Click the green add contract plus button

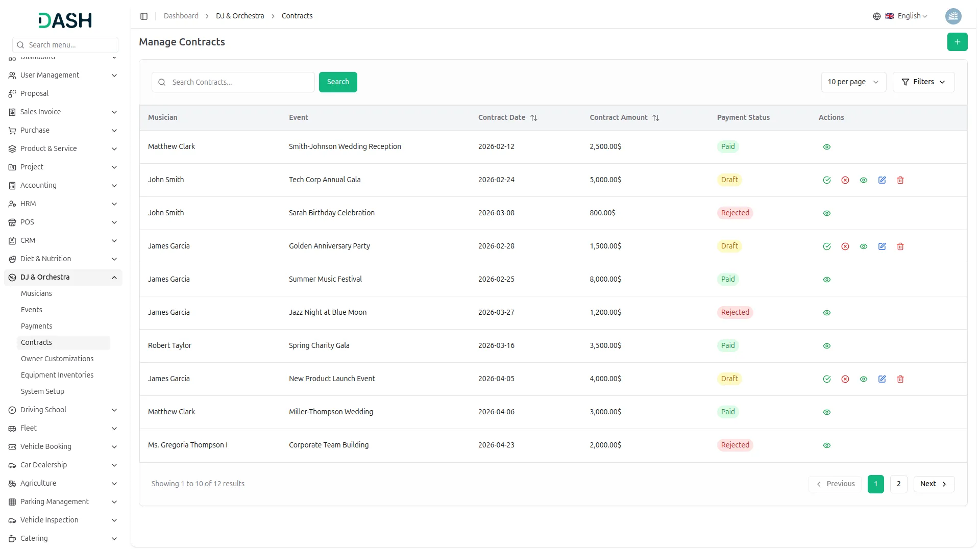957,42
